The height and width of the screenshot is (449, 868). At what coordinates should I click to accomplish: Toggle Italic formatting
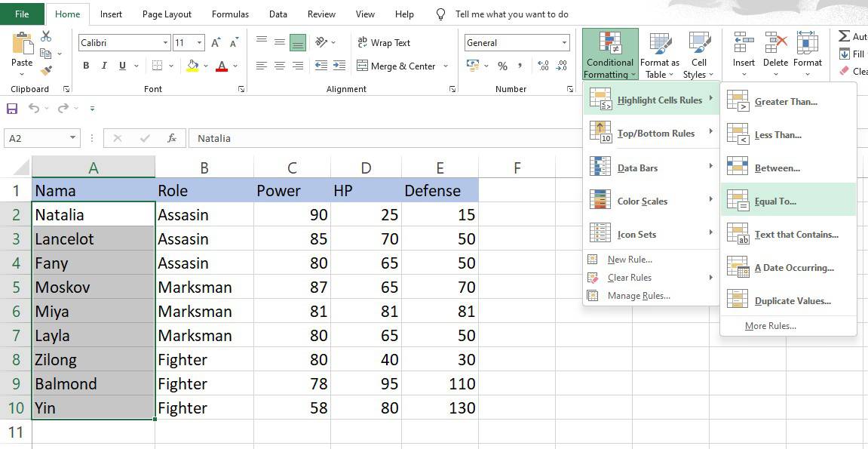point(104,66)
